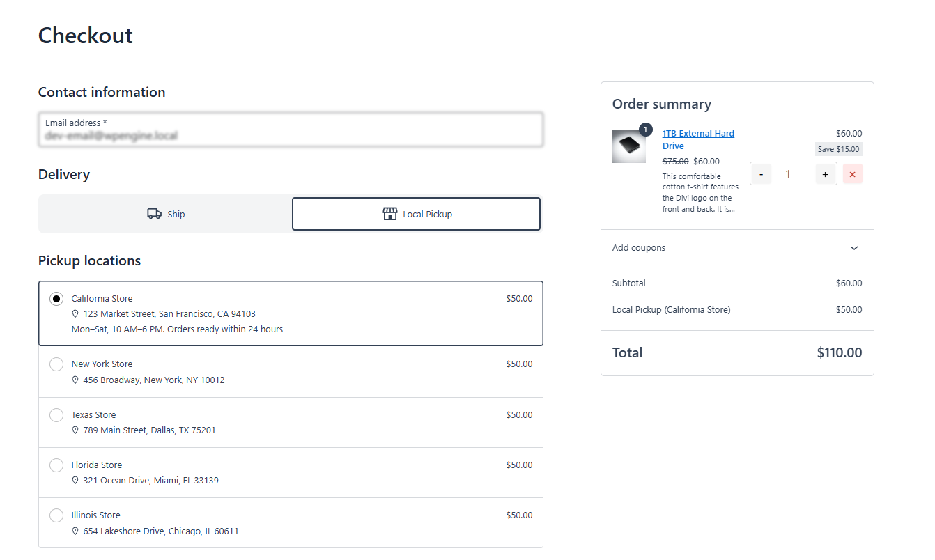Click the chevron next to Add coupons
The image size is (935, 560).
click(x=854, y=248)
